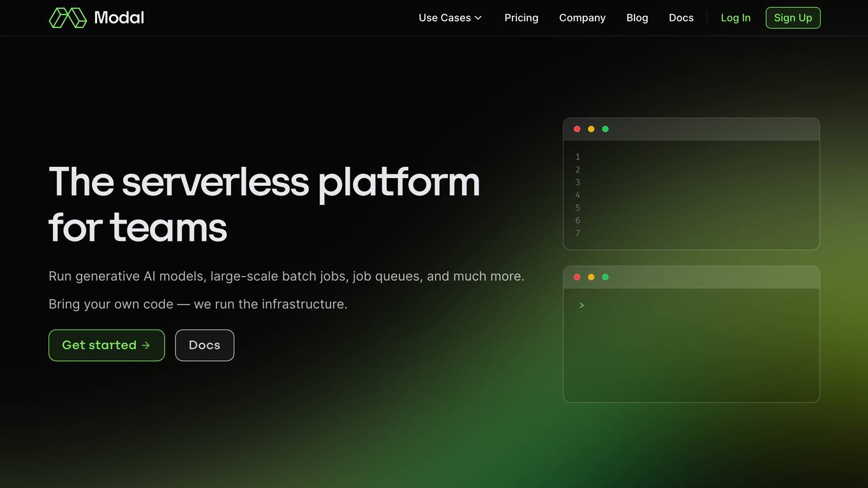Open Docs button beside Get started
The image size is (868, 488).
pyautogui.click(x=204, y=345)
